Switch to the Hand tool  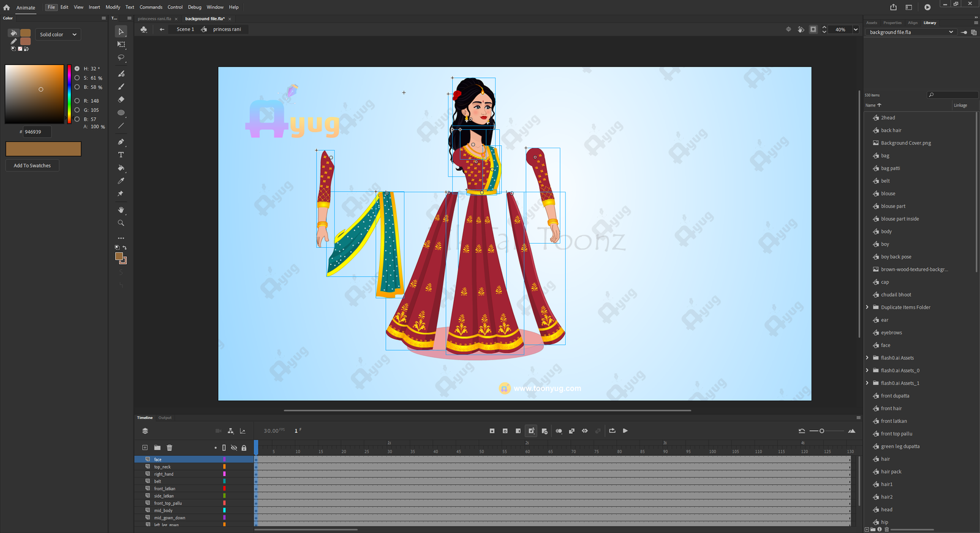[121, 210]
